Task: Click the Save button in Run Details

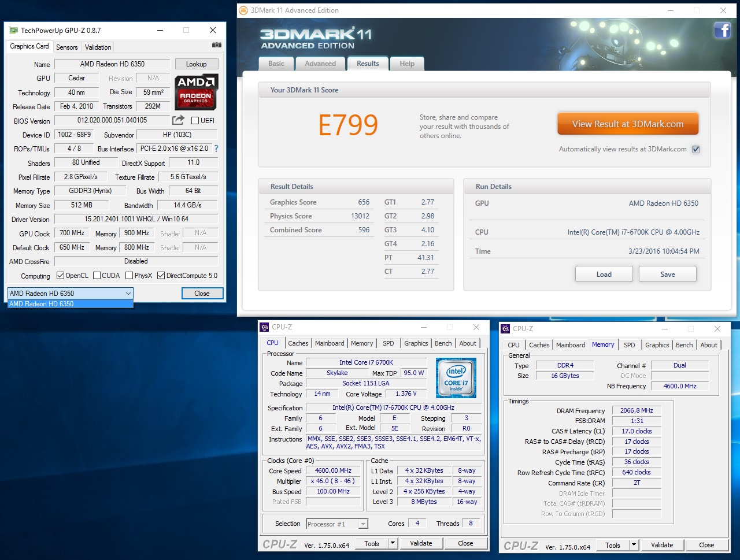Action: coord(667,274)
